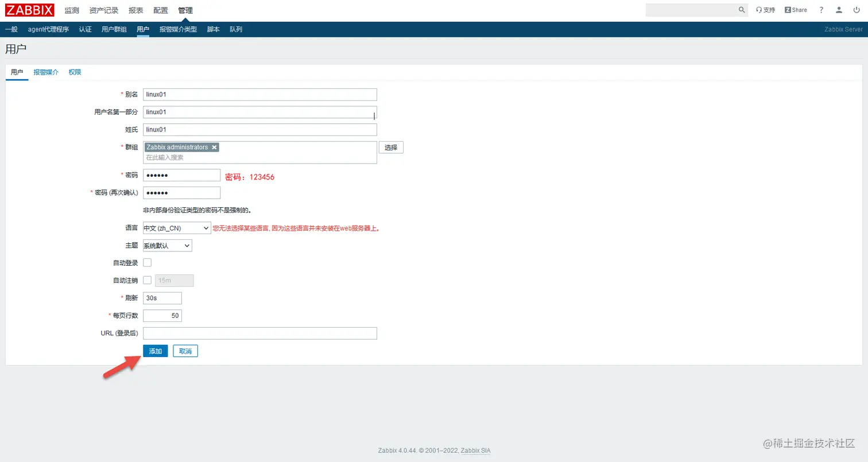The width and height of the screenshot is (868, 462).
Task: Go to 脚本 submenu
Action: click(213, 29)
